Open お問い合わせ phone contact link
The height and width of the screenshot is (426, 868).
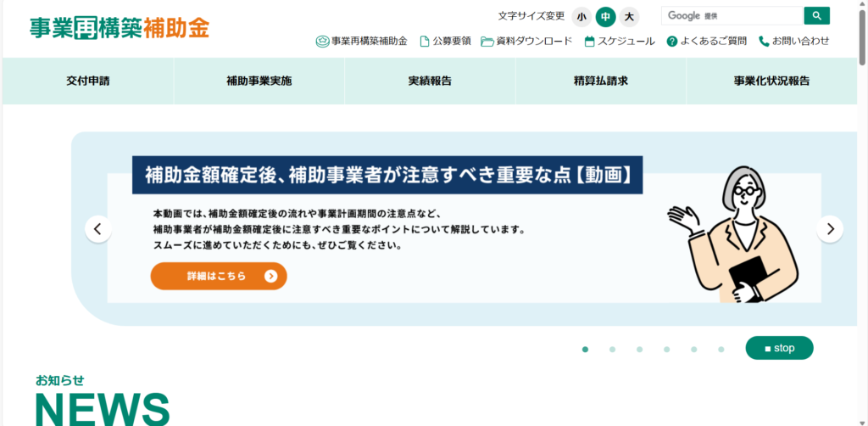(x=793, y=41)
